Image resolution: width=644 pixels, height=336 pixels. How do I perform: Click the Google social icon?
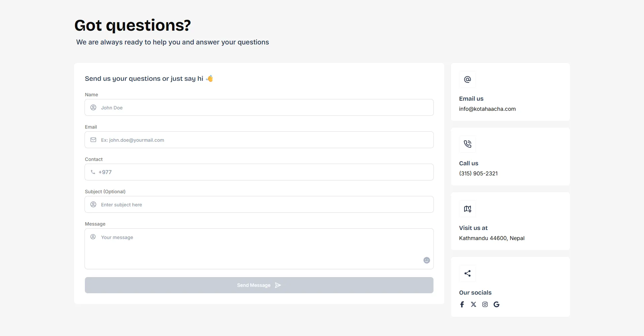point(496,304)
